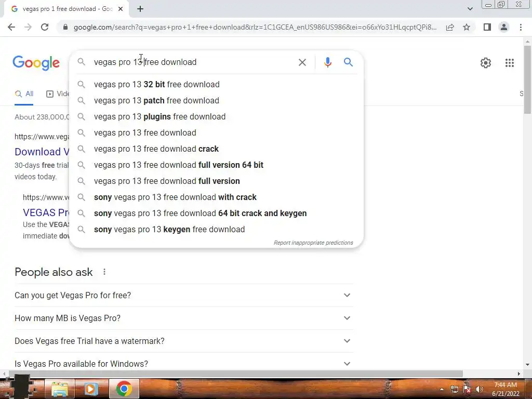Click the browser forward arrow
Screen dimensions: 532x399
tap(28, 27)
